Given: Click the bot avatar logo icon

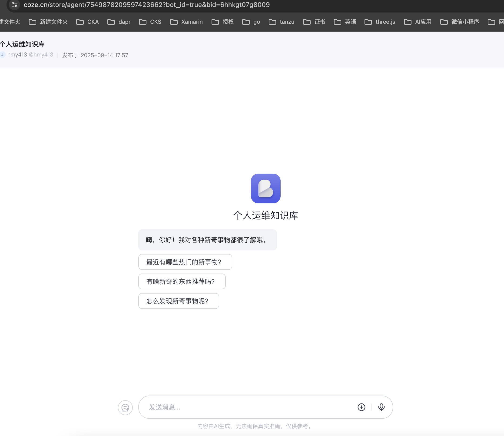Looking at the screenshot, I should click(265, 188).
